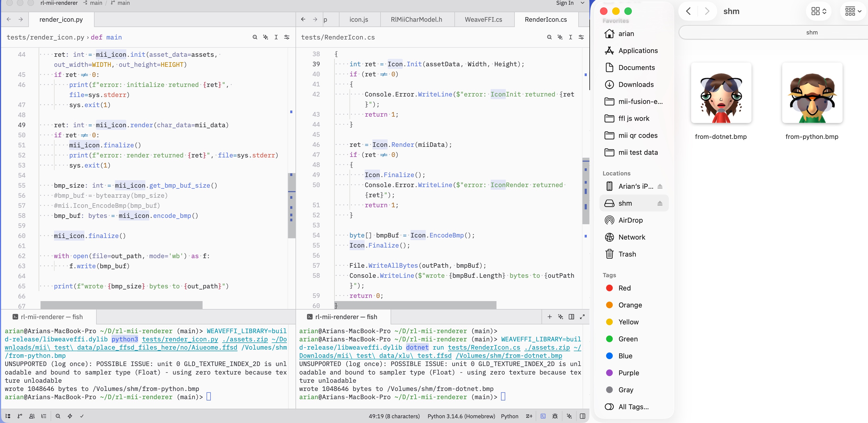
Task: Select the Purple tag color dot
Action: point(609,373)
